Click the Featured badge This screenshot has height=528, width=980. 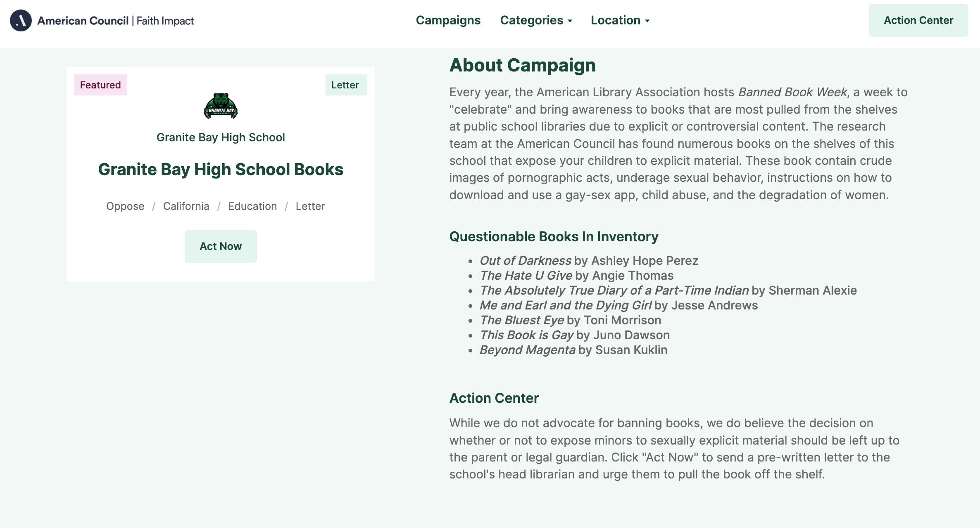(100, 85)
